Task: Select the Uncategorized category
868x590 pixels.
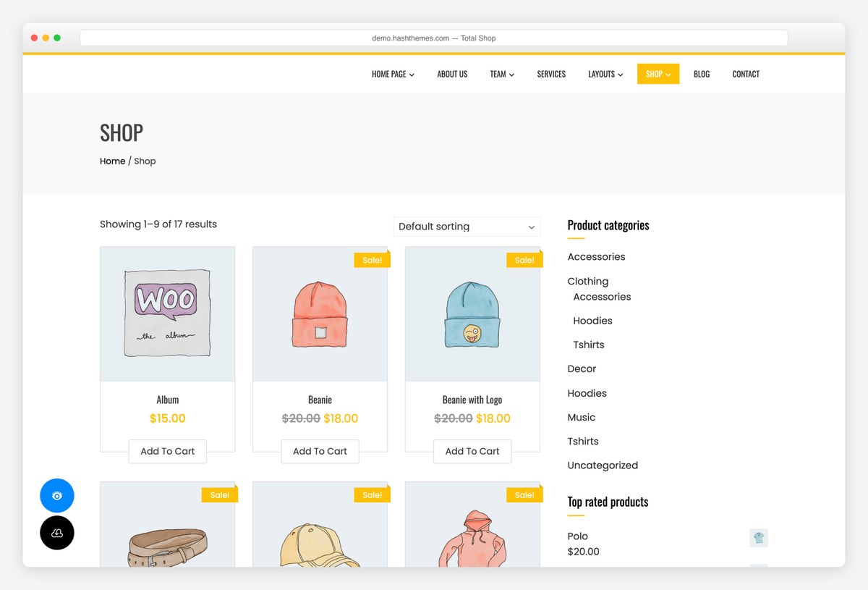Action: click(603, 465)
